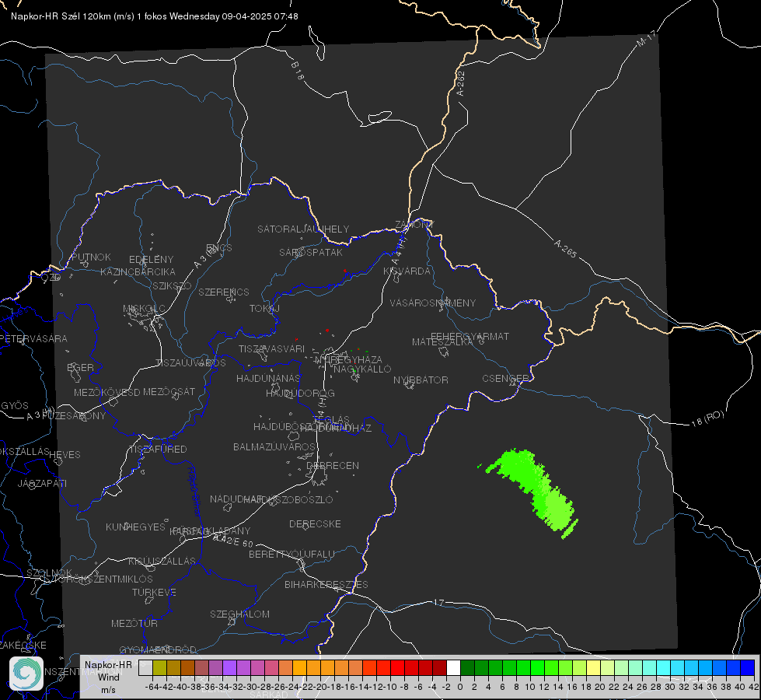Click the KAZINCBARCIKA label
This screenshot has height=700, width=761.
138,271
